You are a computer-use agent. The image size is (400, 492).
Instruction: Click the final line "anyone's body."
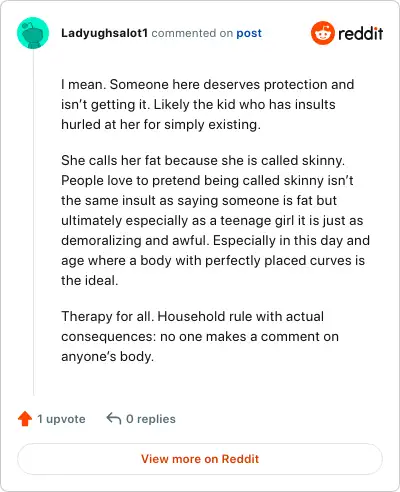coord(107,356)
